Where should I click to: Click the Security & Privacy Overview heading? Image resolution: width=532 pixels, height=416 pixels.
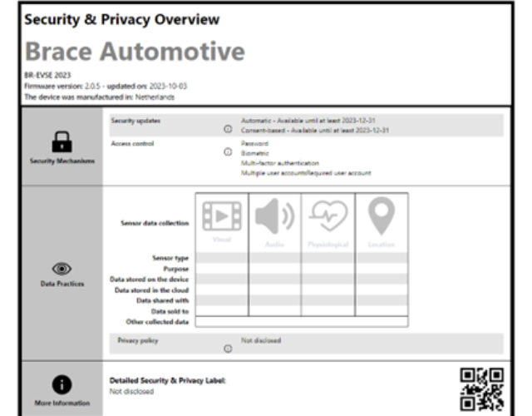122,19
